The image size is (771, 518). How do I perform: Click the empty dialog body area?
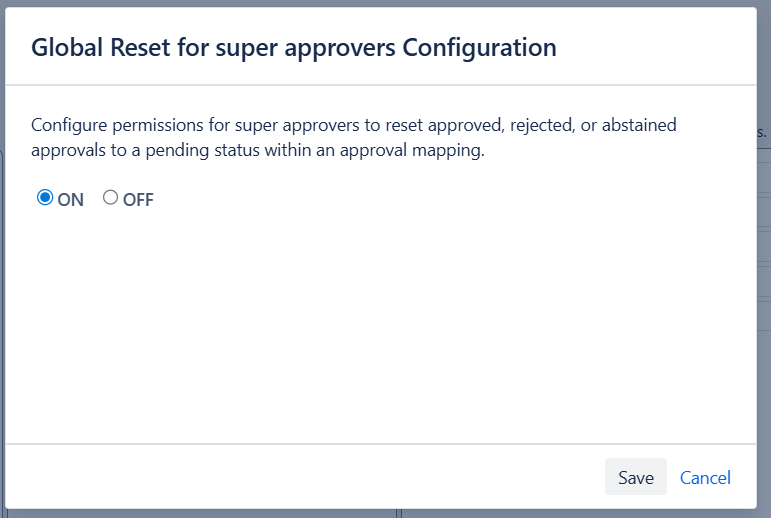pyautogui.click(x=380, y=320)
